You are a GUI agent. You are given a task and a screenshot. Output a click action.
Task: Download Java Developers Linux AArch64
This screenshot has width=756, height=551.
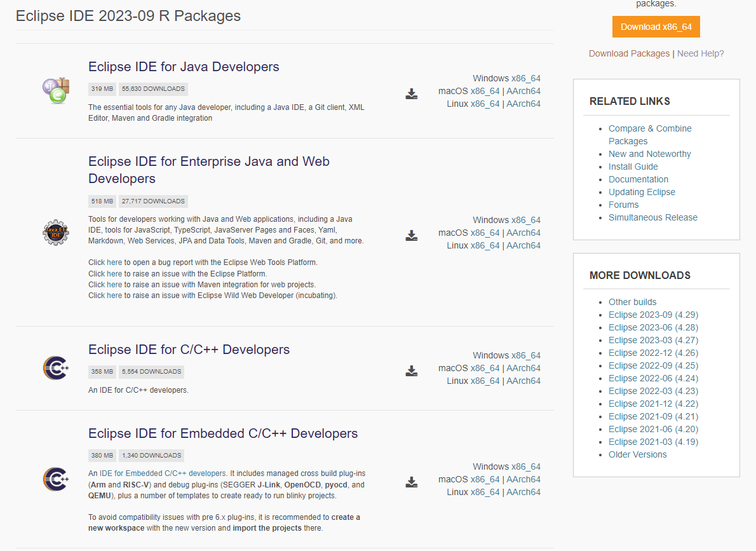[523, 104]
